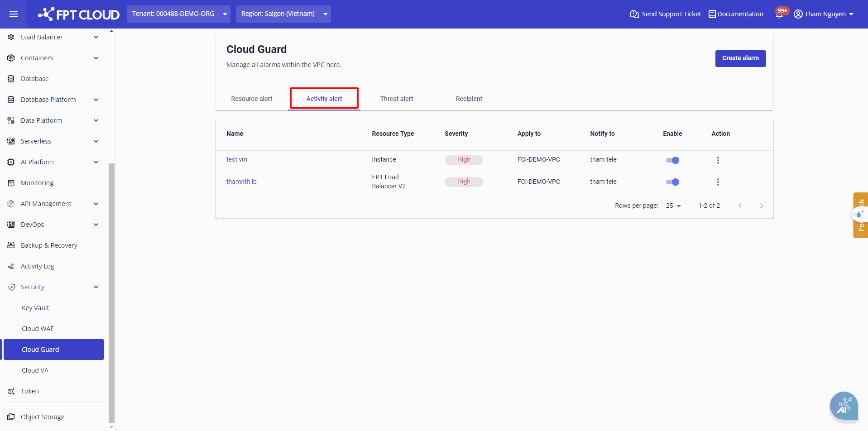
Task: Expand the Load Balancer chevron
Action: point(96,37)
